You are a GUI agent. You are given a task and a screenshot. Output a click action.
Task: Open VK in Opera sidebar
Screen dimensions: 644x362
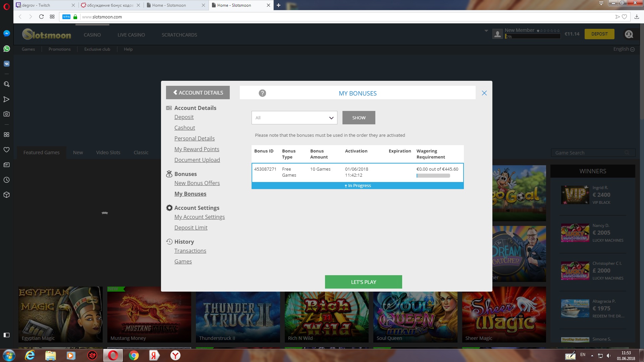click(x=6, y=64)
